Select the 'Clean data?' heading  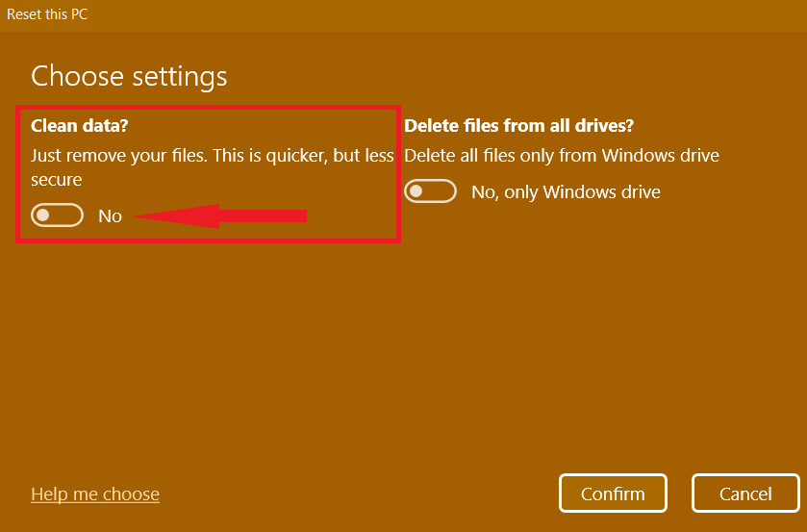tap(79, 125)
